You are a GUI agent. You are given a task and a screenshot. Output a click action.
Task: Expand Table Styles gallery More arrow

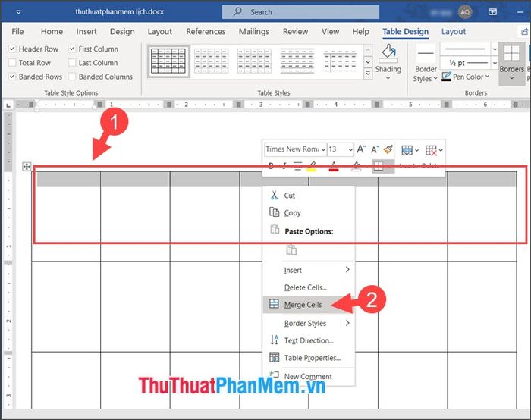368,74
